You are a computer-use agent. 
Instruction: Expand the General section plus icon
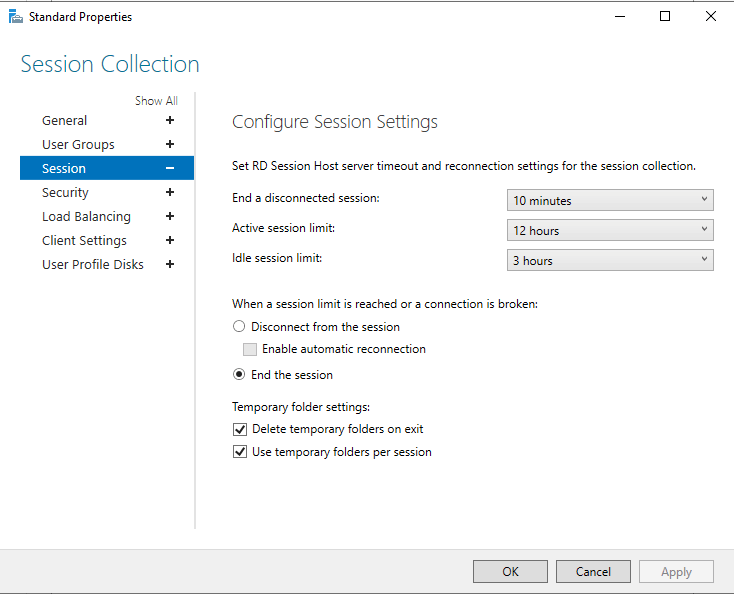coord(170,120)
